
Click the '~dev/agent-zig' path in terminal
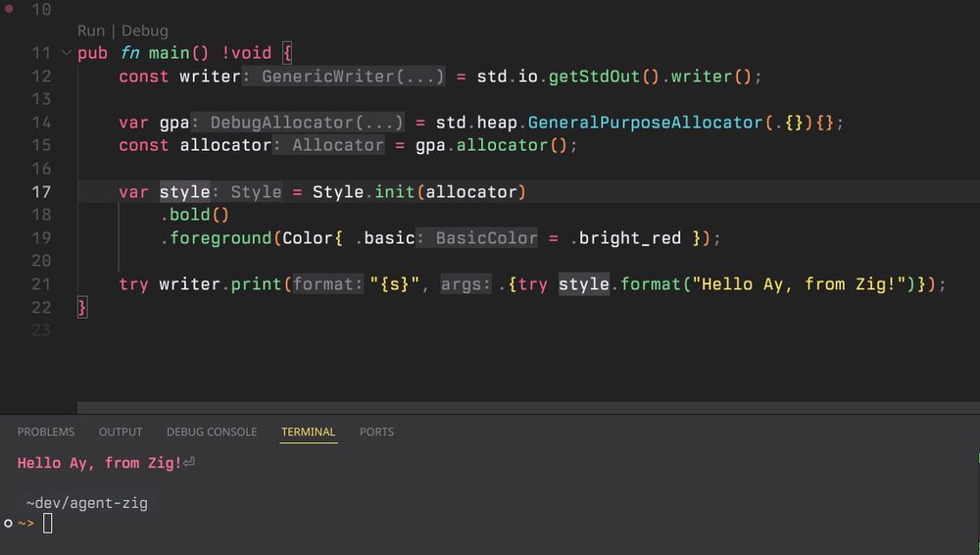click(x=87, y=503)
